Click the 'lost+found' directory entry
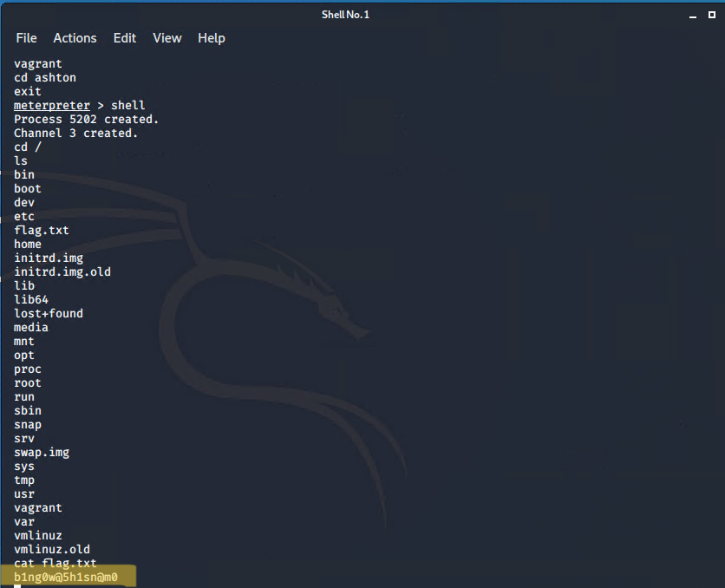 49,313
